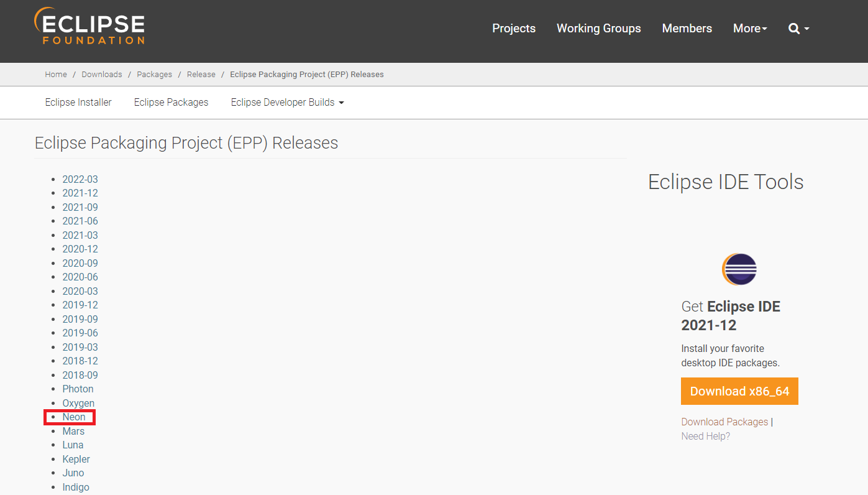Open the search magnifier icon
This screenshot has width=868, height=495.
pos(794,29)
